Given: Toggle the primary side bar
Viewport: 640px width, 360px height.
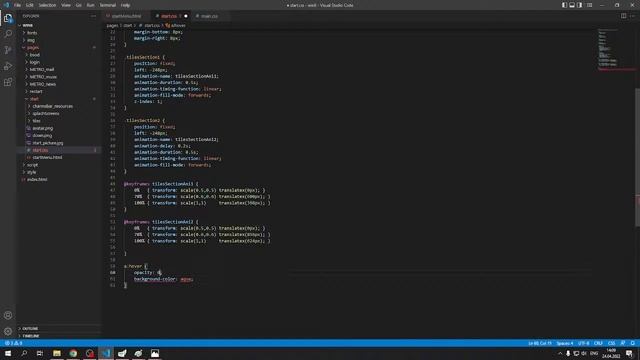Looking at the screenshot, I should pos(564,5).
